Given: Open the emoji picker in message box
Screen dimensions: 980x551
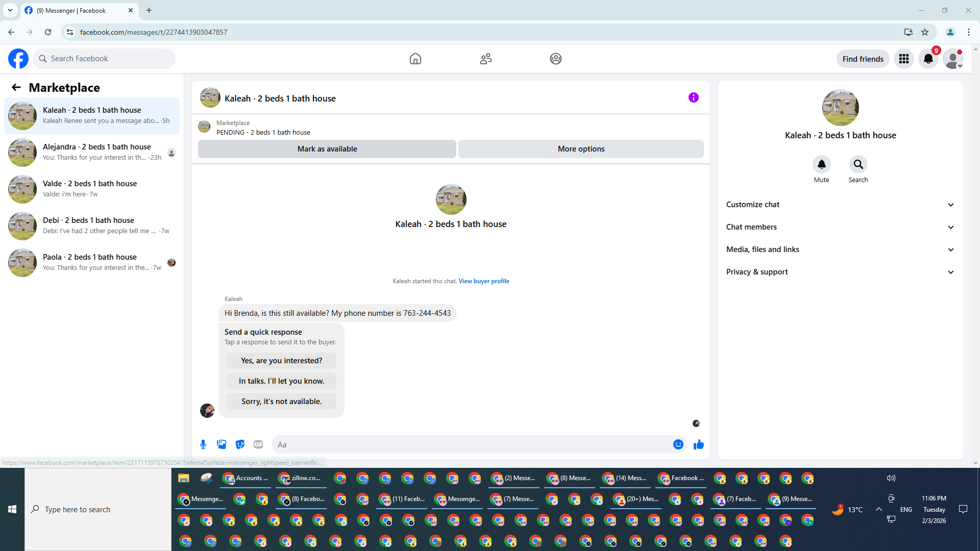Looking at the screenshot, I should click(x=678, y=444).
